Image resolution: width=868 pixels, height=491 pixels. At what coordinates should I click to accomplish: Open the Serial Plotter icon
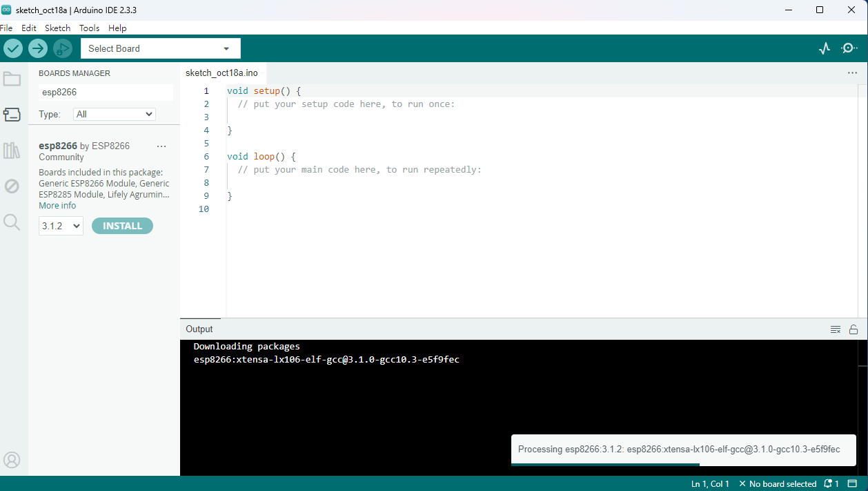825,48
